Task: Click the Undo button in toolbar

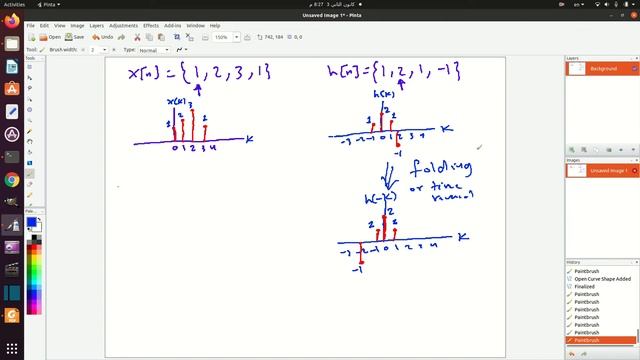Action: point(102,37)
